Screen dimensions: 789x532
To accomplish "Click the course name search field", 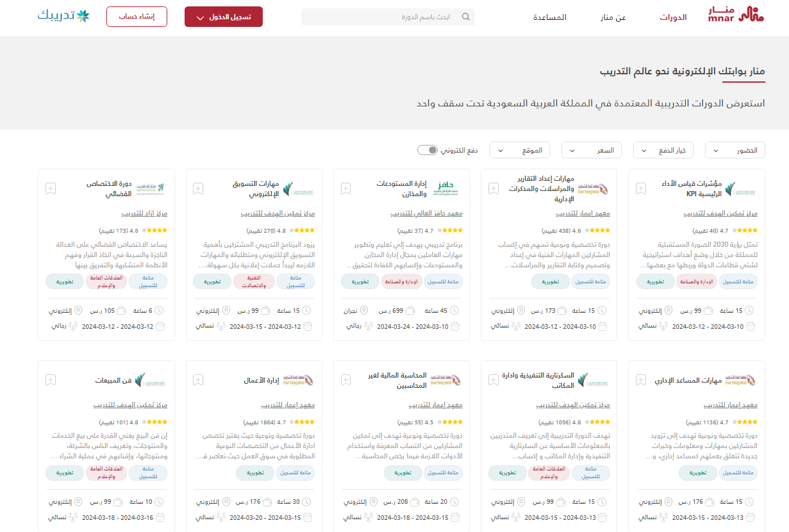I will coord(385,17).
